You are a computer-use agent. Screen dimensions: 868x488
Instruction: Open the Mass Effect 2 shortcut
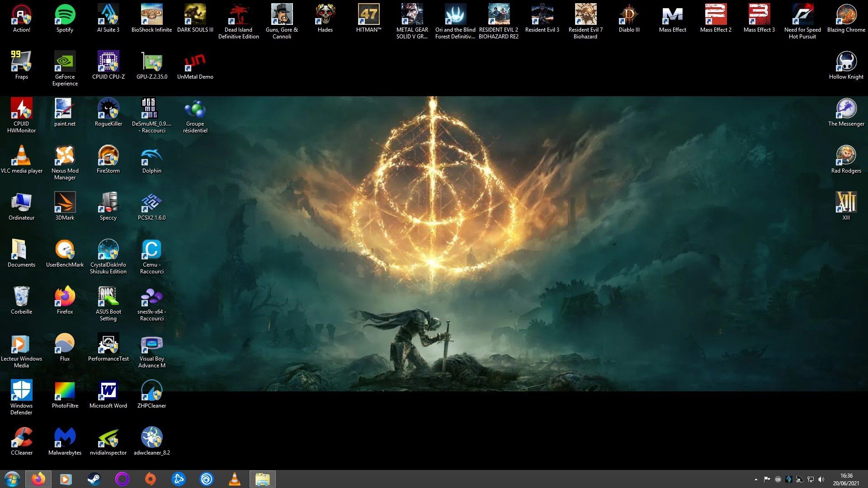[716, 18]
